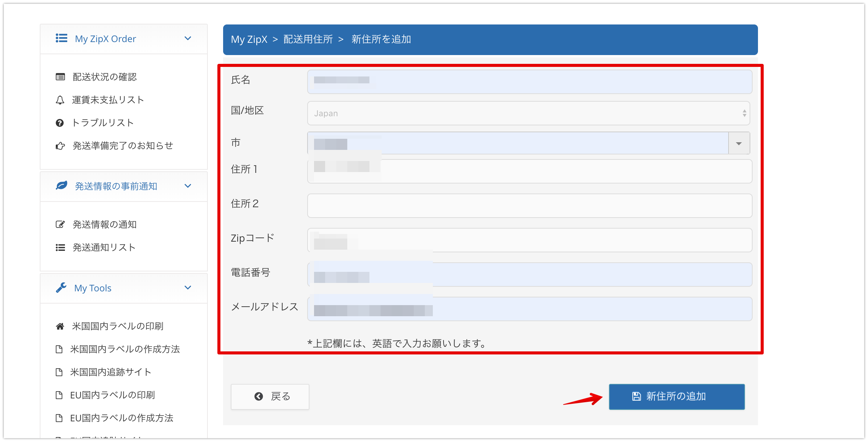The height and width of the screenshot is (442, 868).
Task: Click the list icon beside My ZipX Order
Action: click(x=61, y=38)
